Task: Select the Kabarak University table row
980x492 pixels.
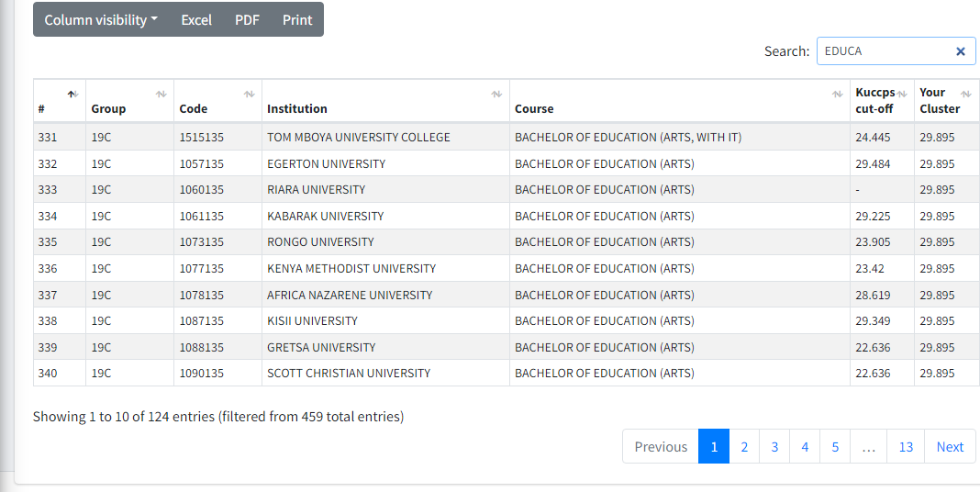Action: pos(325,216)
